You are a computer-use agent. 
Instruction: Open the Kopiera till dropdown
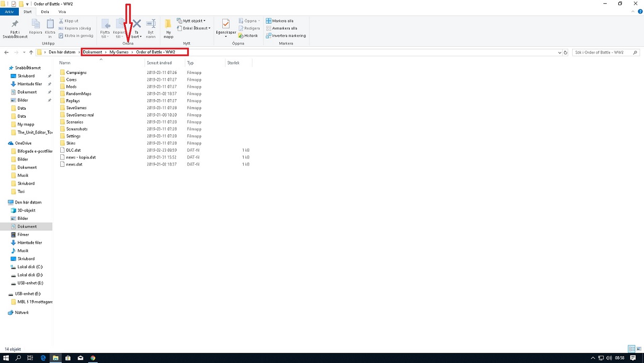(x=119, y=29)
